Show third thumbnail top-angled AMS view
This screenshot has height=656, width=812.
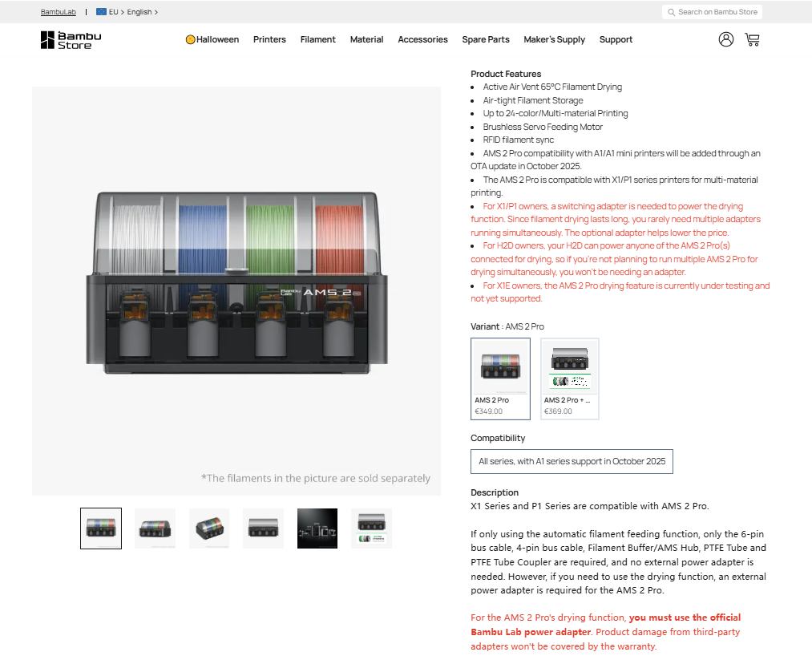click(x=209, y=528)
